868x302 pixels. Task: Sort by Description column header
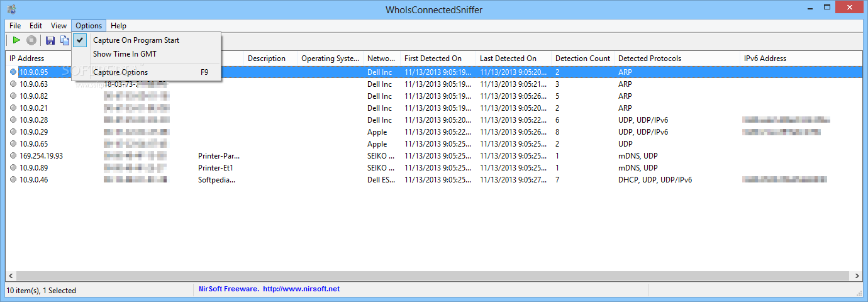click(x=270, y=59)
